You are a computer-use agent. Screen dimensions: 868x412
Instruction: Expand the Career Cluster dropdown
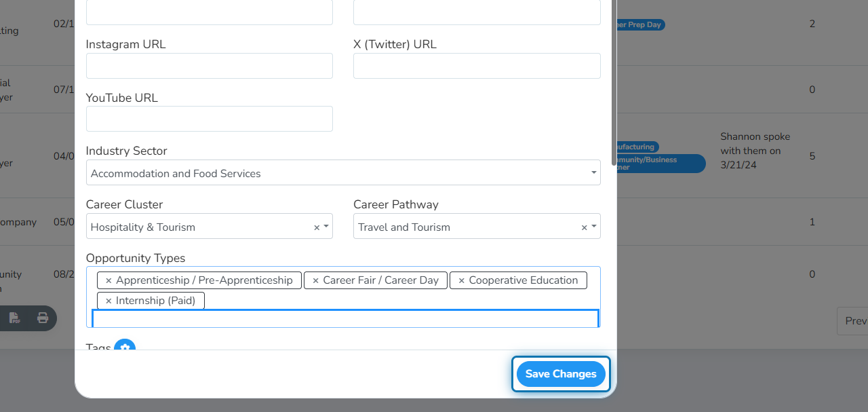(326, 227)
